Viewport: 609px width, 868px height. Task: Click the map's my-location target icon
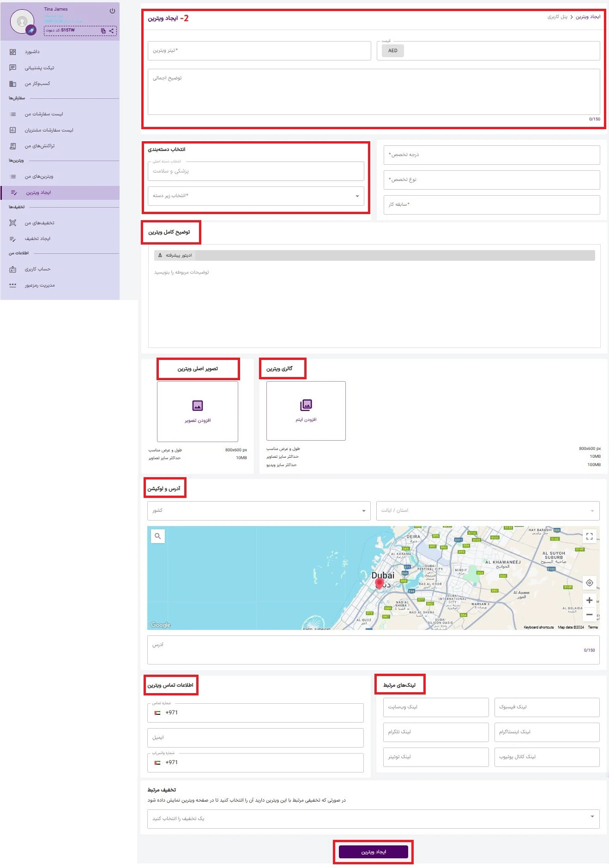(x=589, y=583)
